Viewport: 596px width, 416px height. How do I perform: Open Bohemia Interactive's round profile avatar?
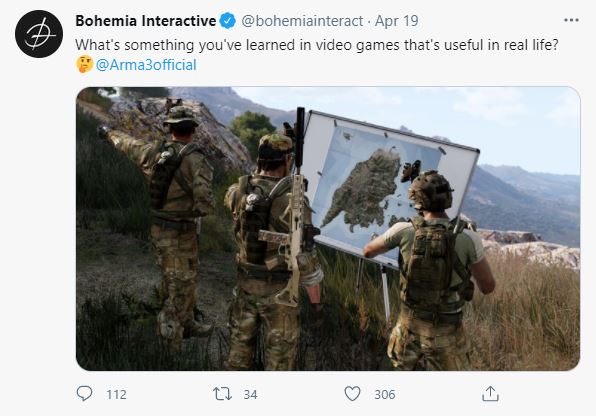(39, 34)
